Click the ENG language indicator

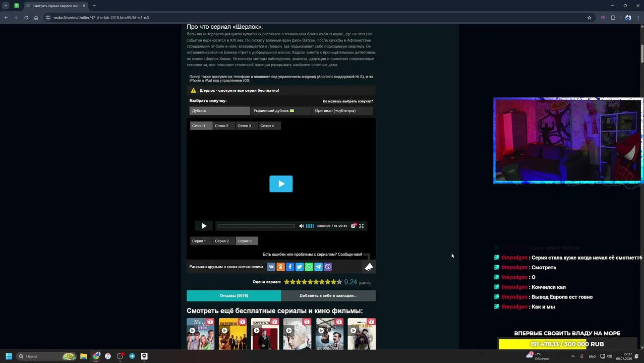pyautogui.click(x=592, y=356)
